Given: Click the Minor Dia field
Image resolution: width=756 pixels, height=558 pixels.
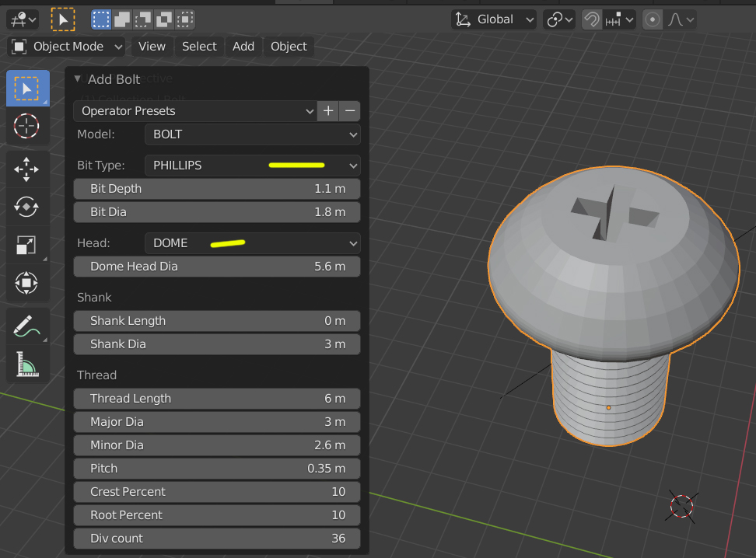Looking at the screenshot, I should 217,445.
